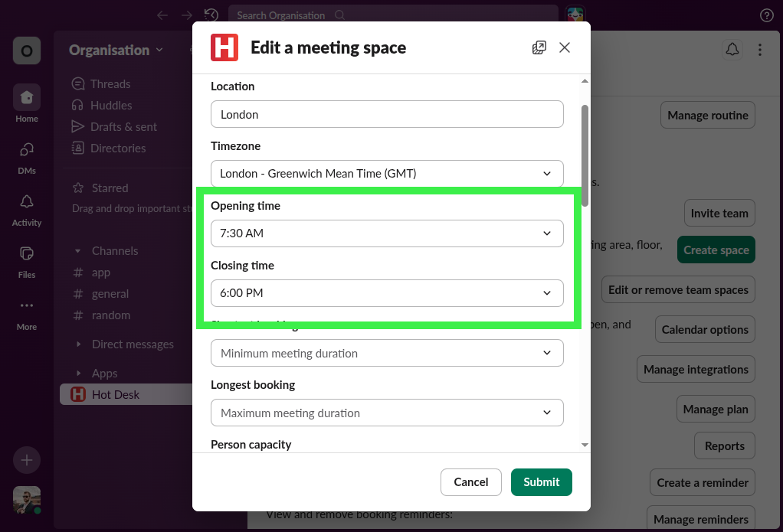Cancel editing the meeting space
The height and width of the screenshot is (532, 783).
(x=470, y=482)
